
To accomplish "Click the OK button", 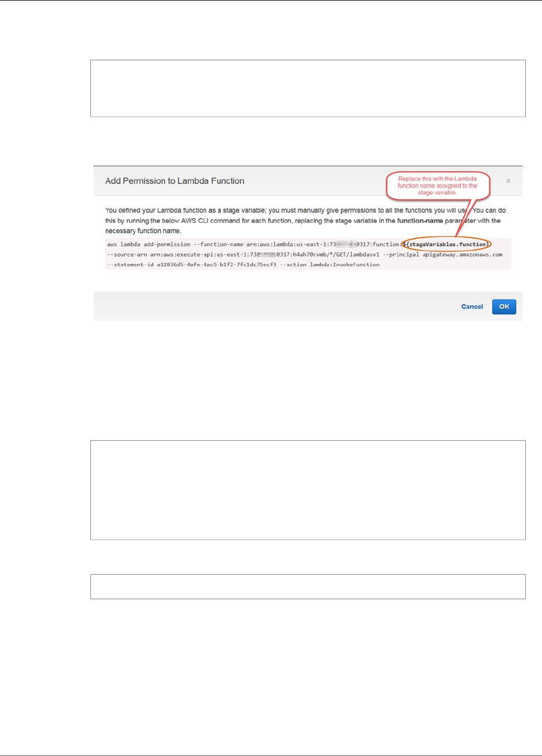I will click(504, 307).
